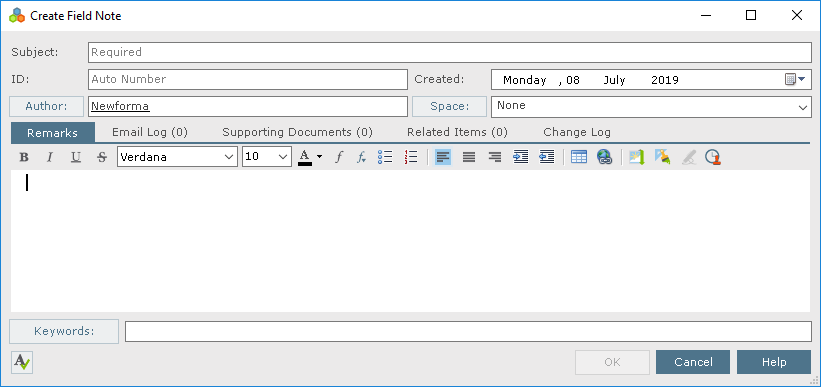The height and width of the screenshot is (387, 821).
Task: Decrease paragraph indent
Action: tap(547, 157)
